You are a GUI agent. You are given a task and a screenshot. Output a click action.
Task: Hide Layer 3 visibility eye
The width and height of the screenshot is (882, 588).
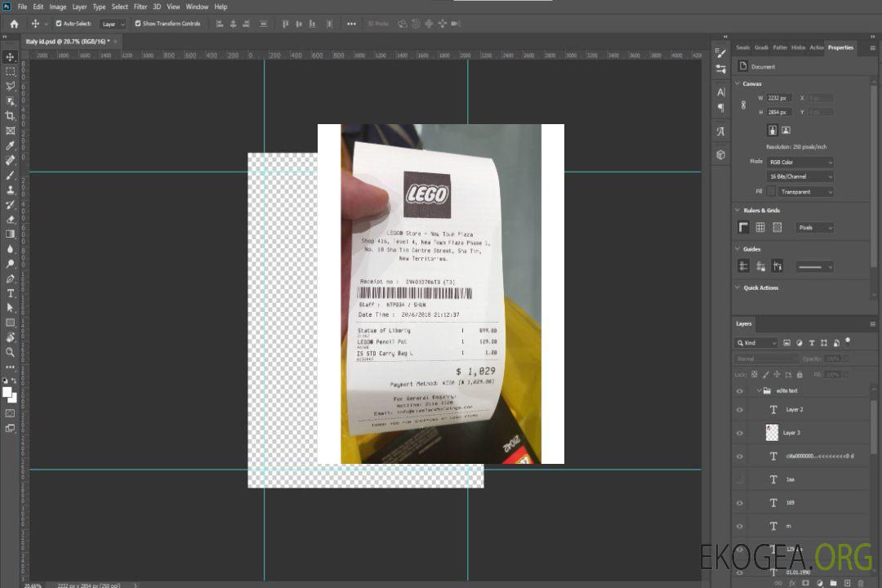[740, 434]
